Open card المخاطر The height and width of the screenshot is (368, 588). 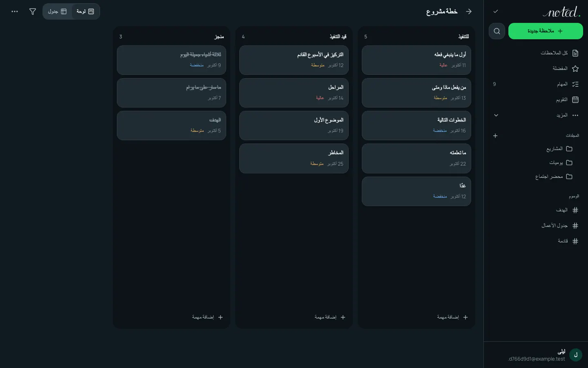[x=294, y=158]
